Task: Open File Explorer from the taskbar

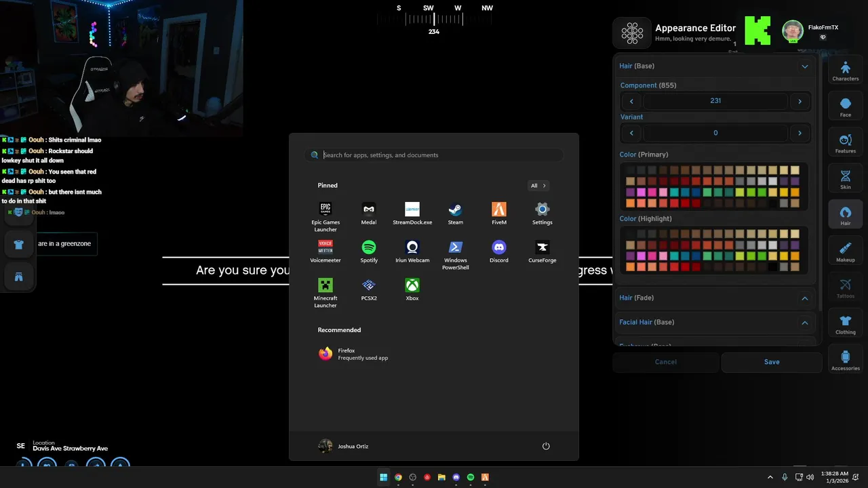Action: coord(441,477)
